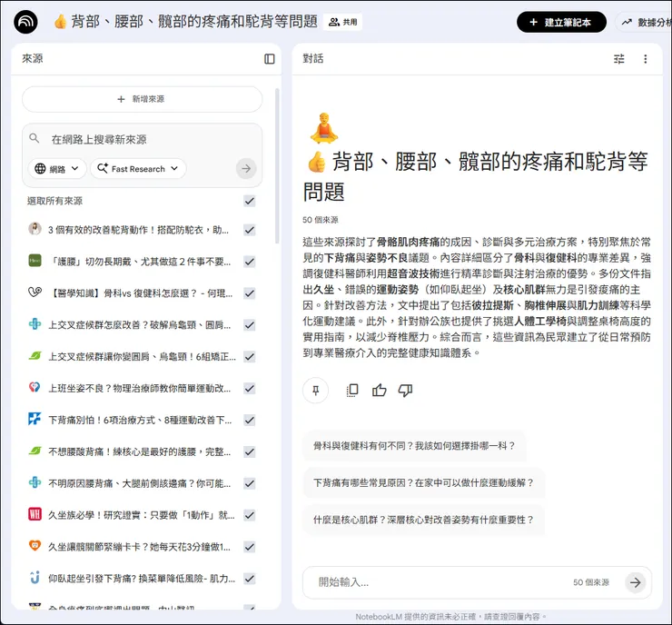Click the 上交叉症候群讓你變圓肩 source leaf icon
This screenshot has width=672, height=625.
pos(35,355)
